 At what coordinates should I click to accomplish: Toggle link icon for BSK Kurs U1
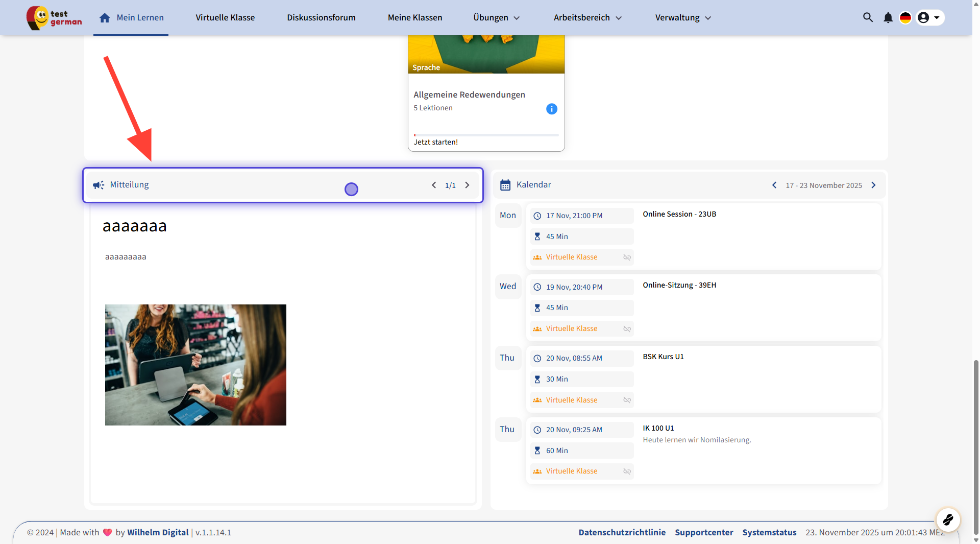[x=627, y=400]
